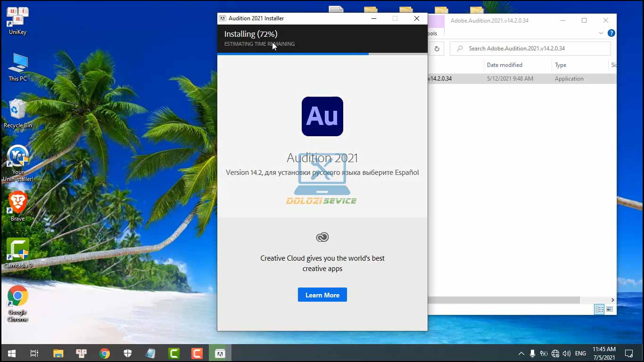This screenshot has height=362, width=644.
Task: Open the Brave browser desktop shortcut
Action: pos(18,203)
